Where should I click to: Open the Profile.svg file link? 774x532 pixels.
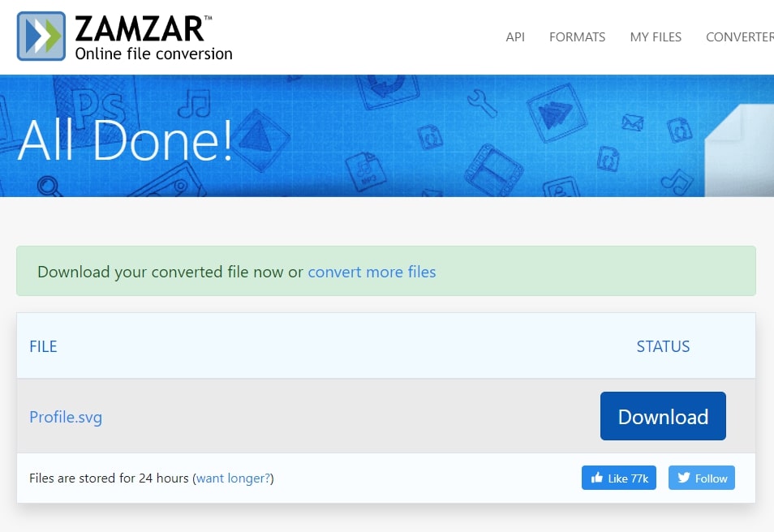66,418
